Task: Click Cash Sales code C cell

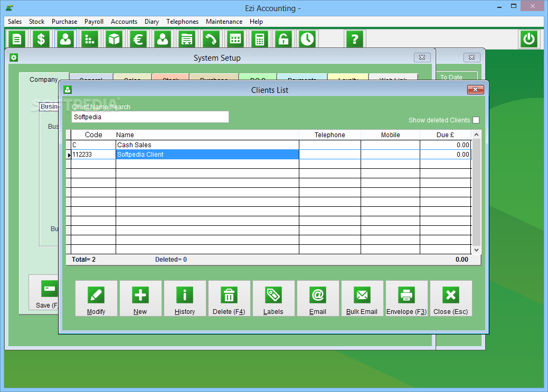Action: pyautogui.click(x=93, y=145)
